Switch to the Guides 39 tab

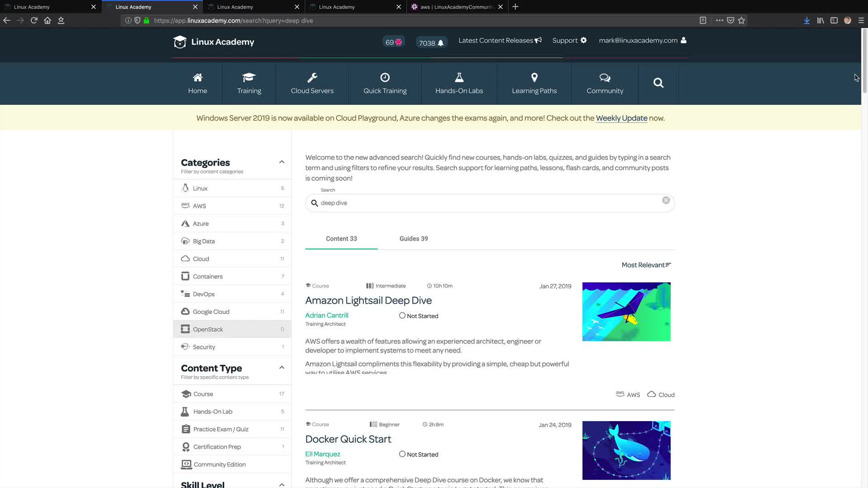pyautogui.click(x=413, y=239)
